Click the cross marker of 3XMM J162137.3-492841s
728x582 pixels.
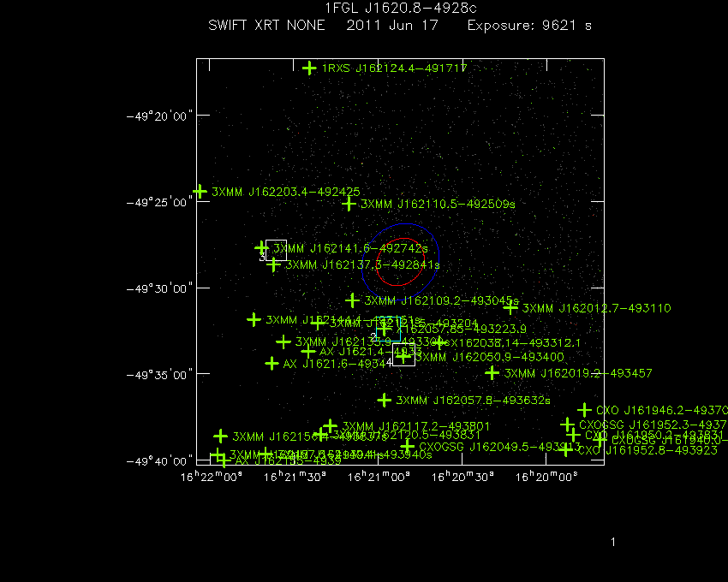pyautogui.click(x=273, y=265)
